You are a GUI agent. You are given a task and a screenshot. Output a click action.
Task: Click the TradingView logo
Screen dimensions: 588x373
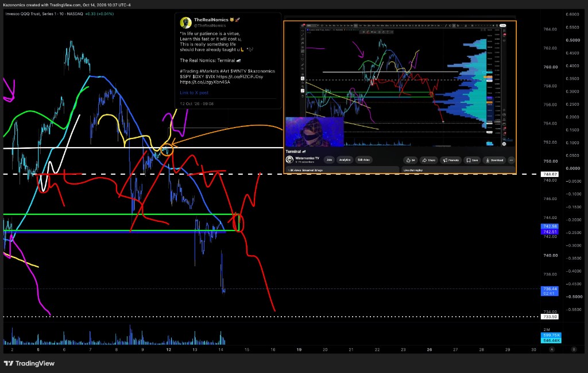(29, 363)
